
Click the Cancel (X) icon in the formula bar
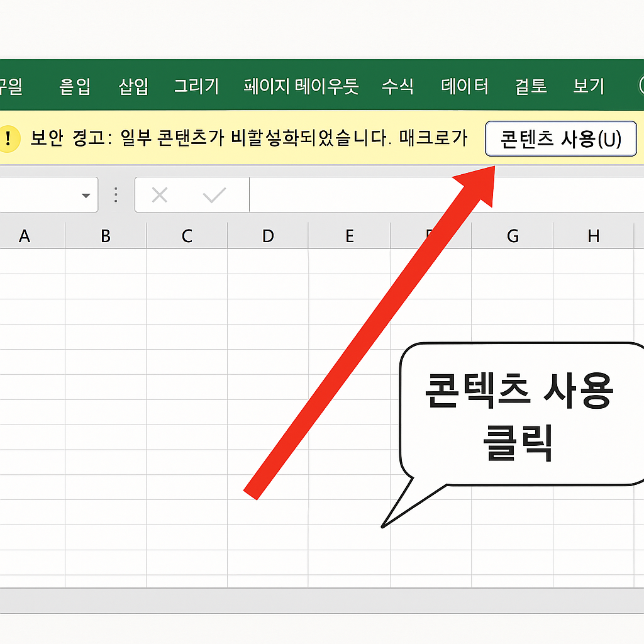160,195
